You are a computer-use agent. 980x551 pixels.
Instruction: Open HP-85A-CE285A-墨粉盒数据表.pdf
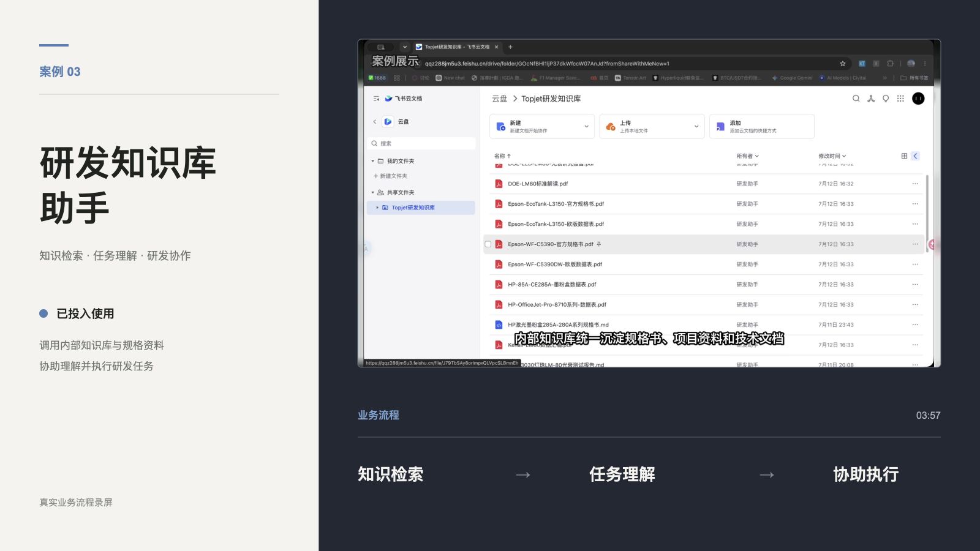tap(552, 285)
